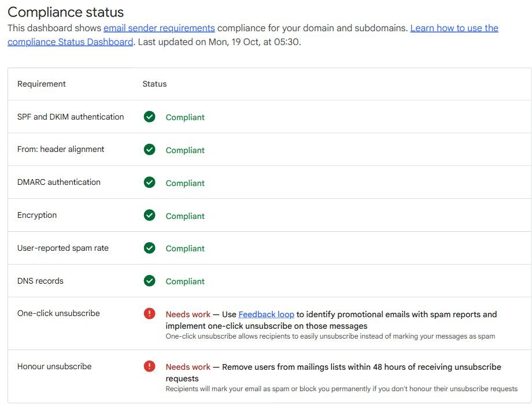Click the One-click unsubscribe label

[x=58, y=313]
